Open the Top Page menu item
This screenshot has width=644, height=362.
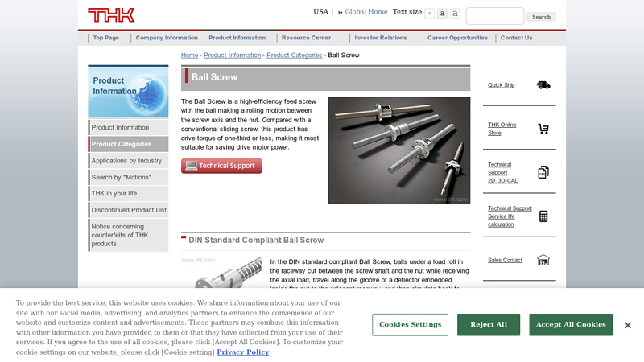click(105, 38)
